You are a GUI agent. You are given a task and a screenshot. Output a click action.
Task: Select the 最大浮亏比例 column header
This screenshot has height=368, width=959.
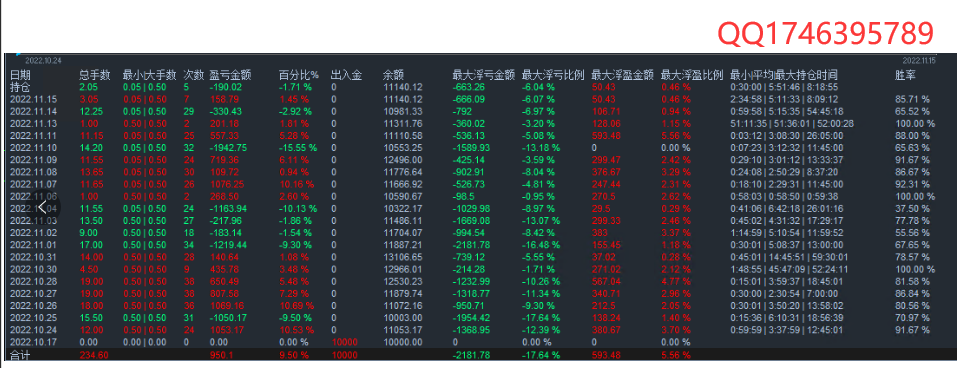tap(554, 75)
